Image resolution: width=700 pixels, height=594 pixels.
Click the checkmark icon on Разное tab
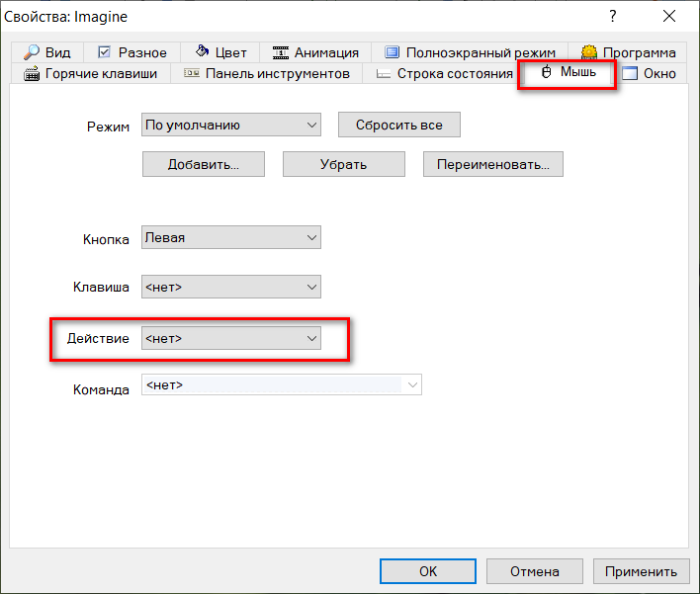click(104, 52)
